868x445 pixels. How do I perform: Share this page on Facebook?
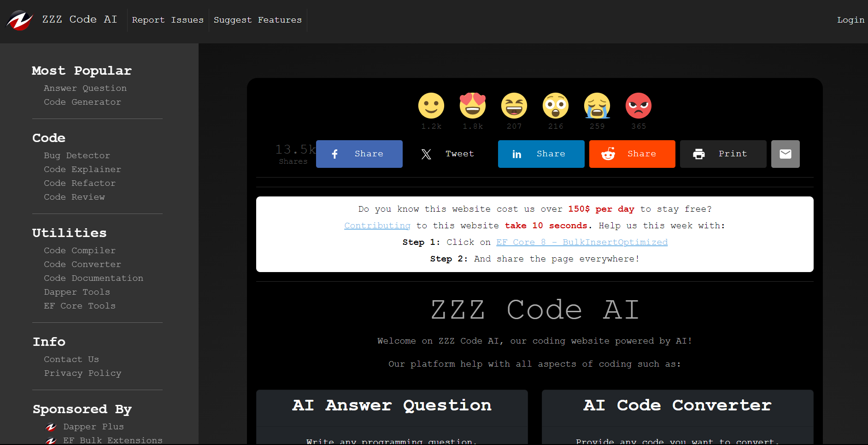point(359,154)
